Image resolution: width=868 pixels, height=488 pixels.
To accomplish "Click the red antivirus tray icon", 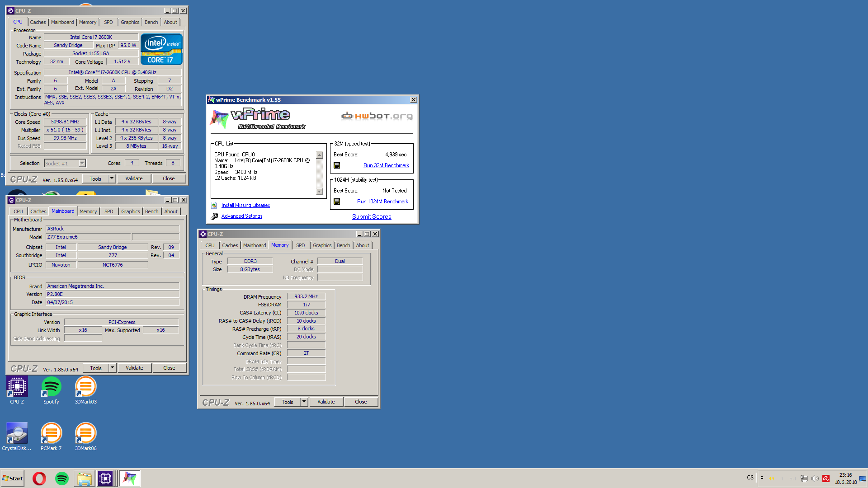I will (826, 479).
